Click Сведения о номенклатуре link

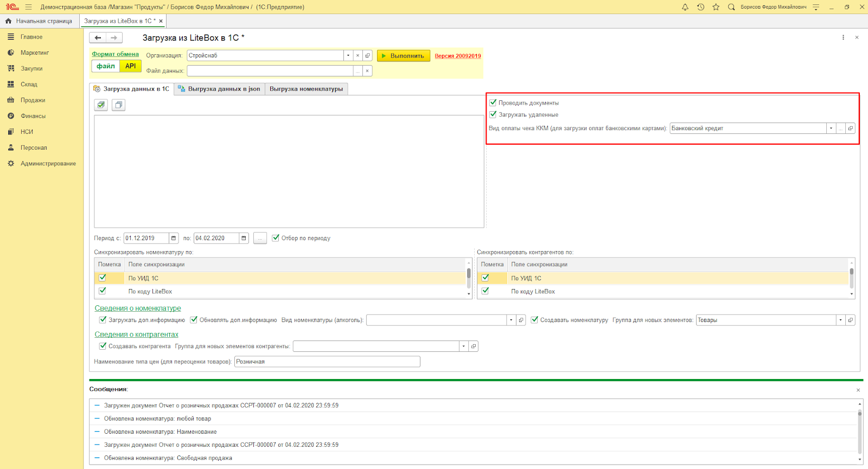138,308
